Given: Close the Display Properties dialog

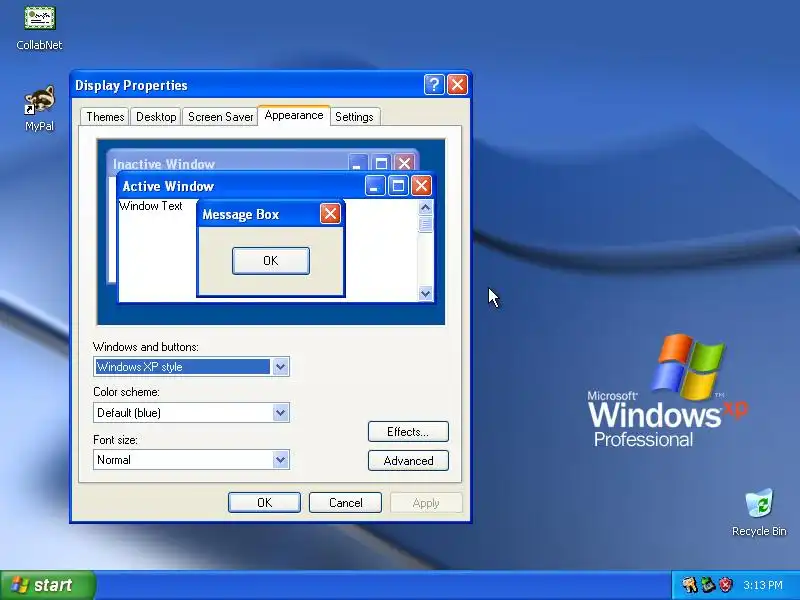Looking at the screenshot, I should [457, 85].
